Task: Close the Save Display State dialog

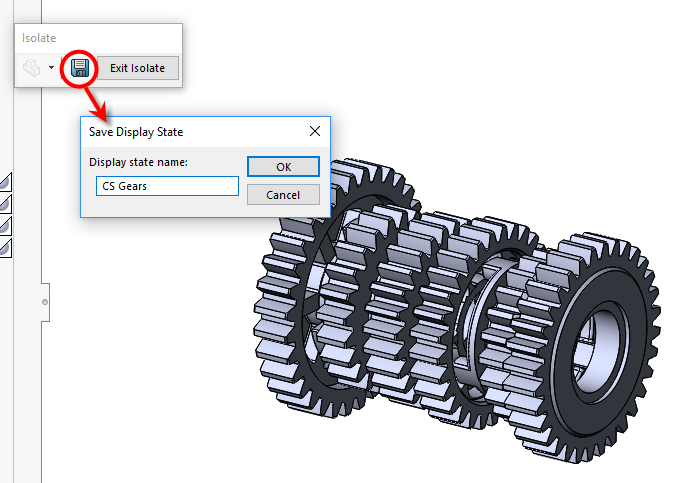Action: coord(315,131)
